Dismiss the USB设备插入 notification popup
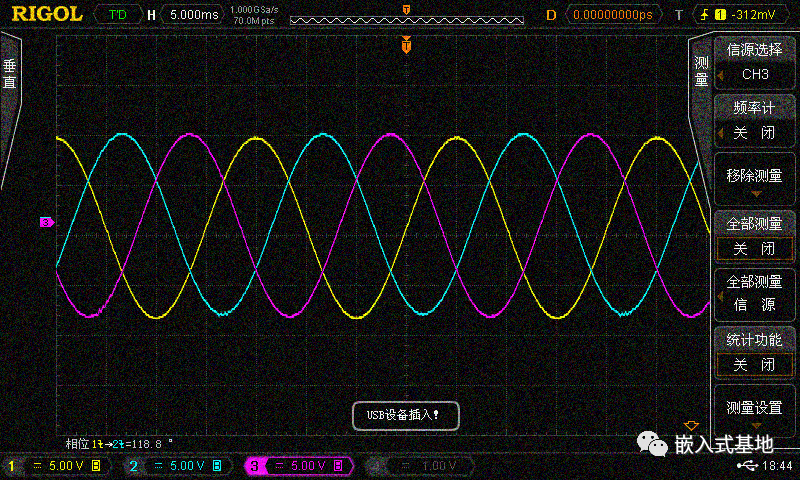The height and width of the screenshot is (480, 800). 403,413
